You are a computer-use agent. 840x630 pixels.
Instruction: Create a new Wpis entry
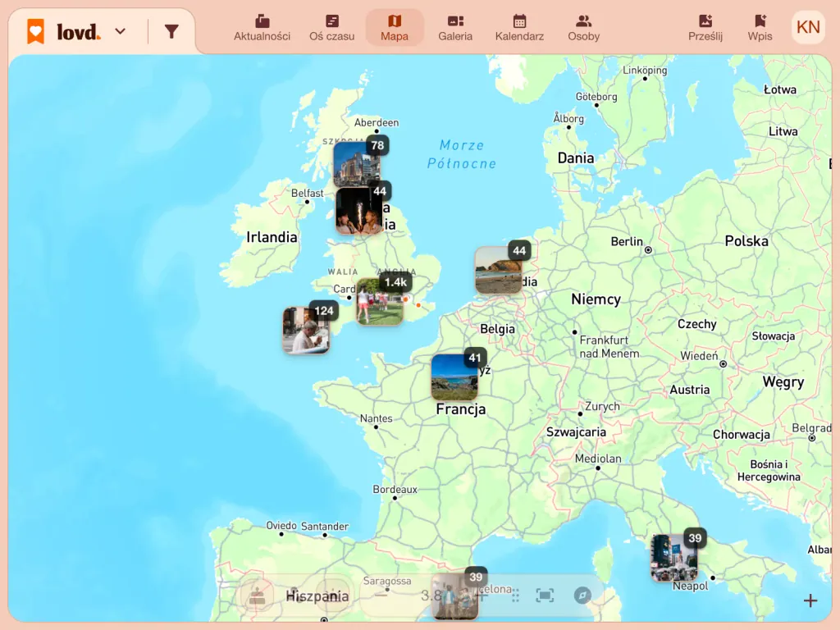pyautogui.click(x=760, y=28)
